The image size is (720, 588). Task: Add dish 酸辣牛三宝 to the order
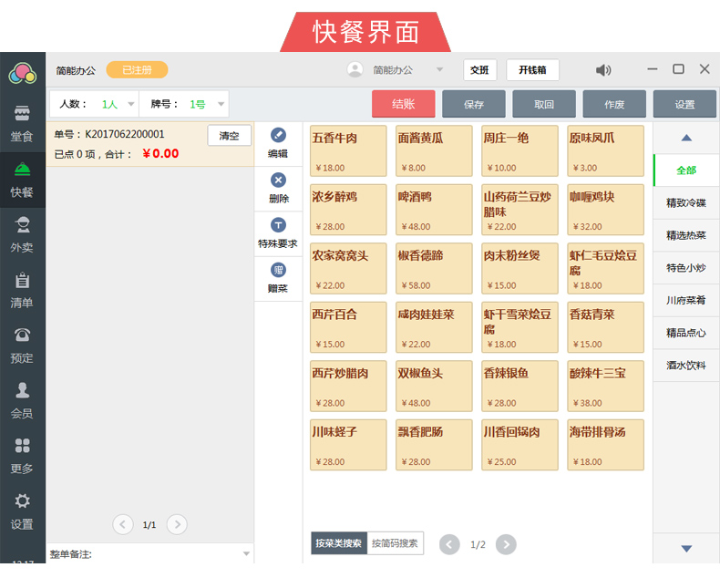606,386
